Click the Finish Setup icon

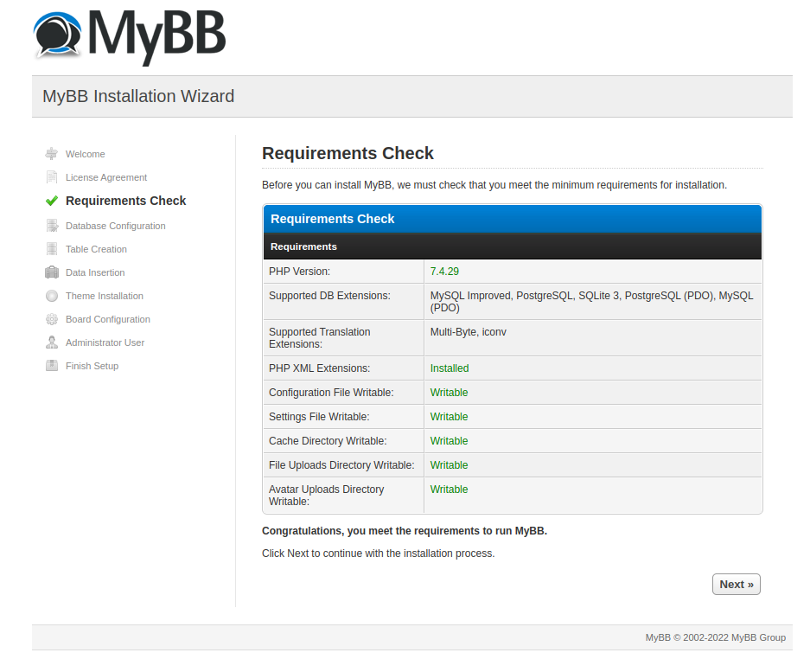click(x=53, y=366)
